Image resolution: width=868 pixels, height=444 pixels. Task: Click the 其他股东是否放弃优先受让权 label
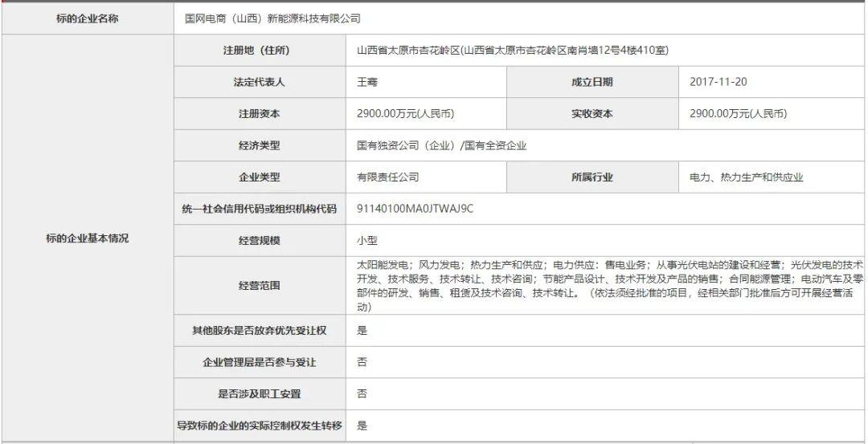[260, 331]
